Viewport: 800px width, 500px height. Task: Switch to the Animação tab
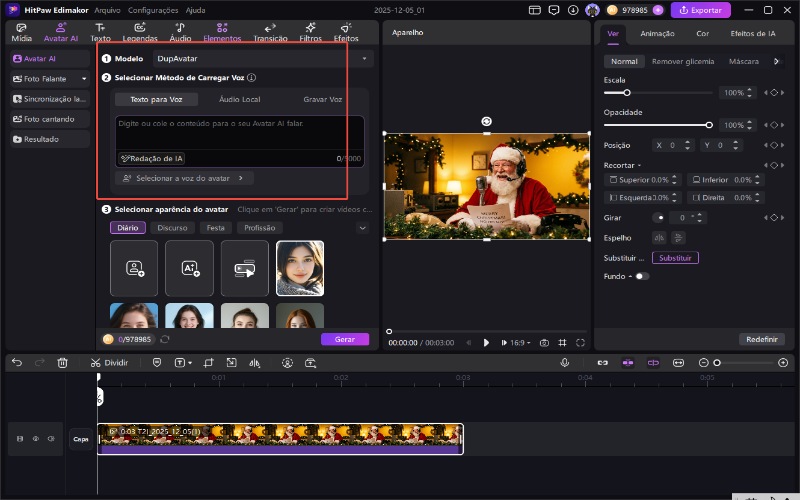[657, 33]
